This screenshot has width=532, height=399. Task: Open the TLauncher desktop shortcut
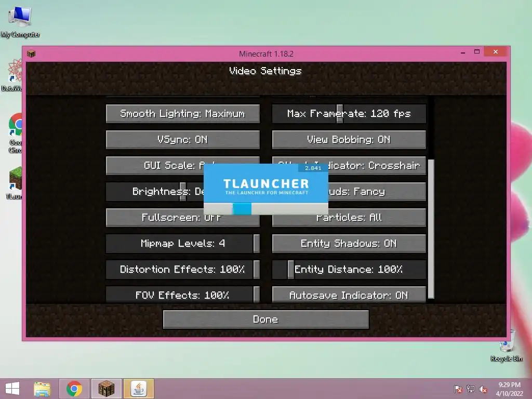point(14,182)
